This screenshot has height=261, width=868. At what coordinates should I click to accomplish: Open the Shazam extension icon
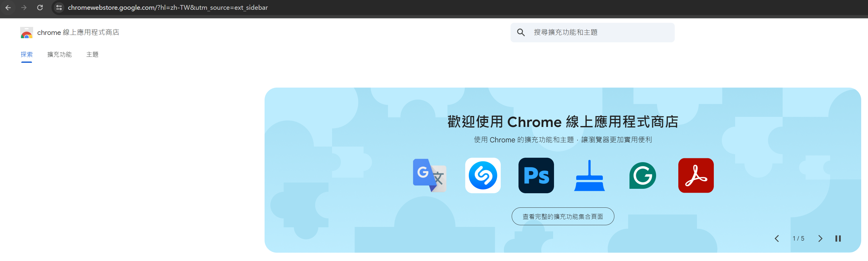(483, 175)
